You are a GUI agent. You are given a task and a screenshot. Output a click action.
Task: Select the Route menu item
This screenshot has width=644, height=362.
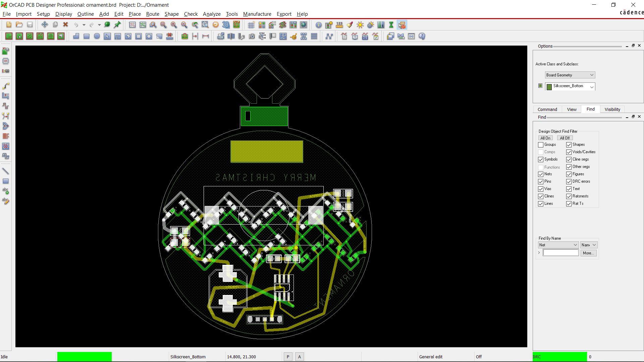(x=152, y=14)
